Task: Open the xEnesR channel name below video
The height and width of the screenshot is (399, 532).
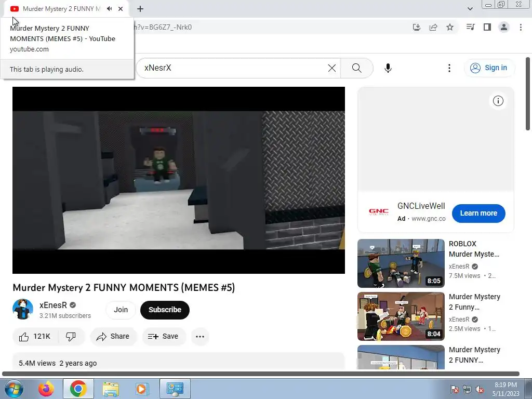Action: click(53, 305)
